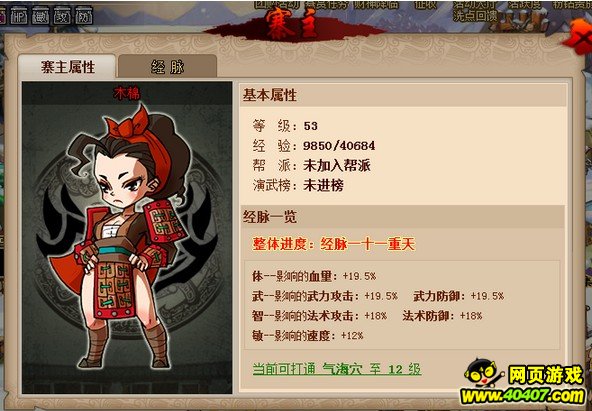The height and width of the screenshot is (411, 592).
Task: Select the 攻 attack buff icon
Action: 62,16
